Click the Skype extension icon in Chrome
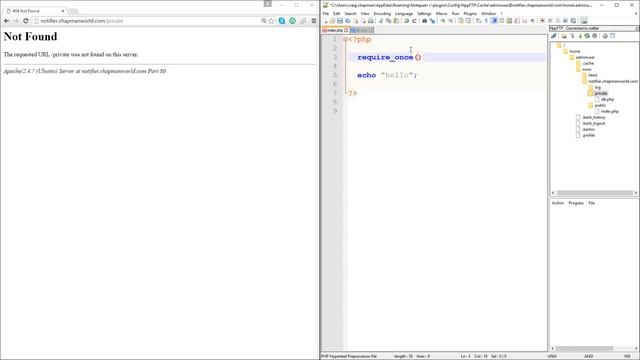 (x=282, y=21)
